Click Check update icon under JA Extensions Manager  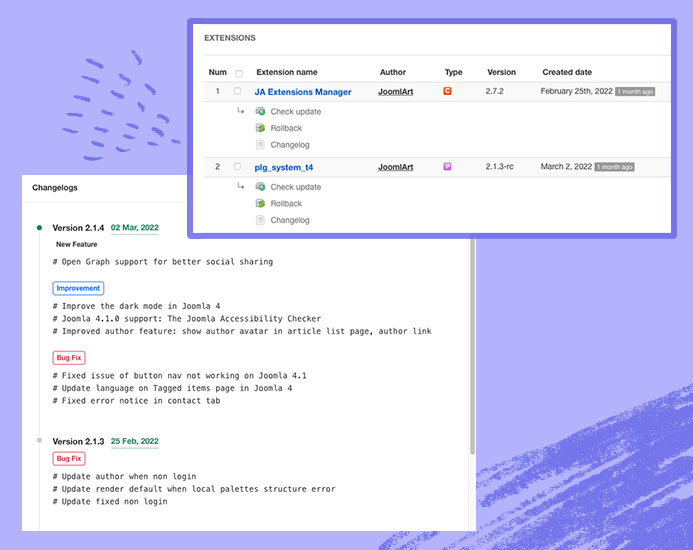coord(260,111)
